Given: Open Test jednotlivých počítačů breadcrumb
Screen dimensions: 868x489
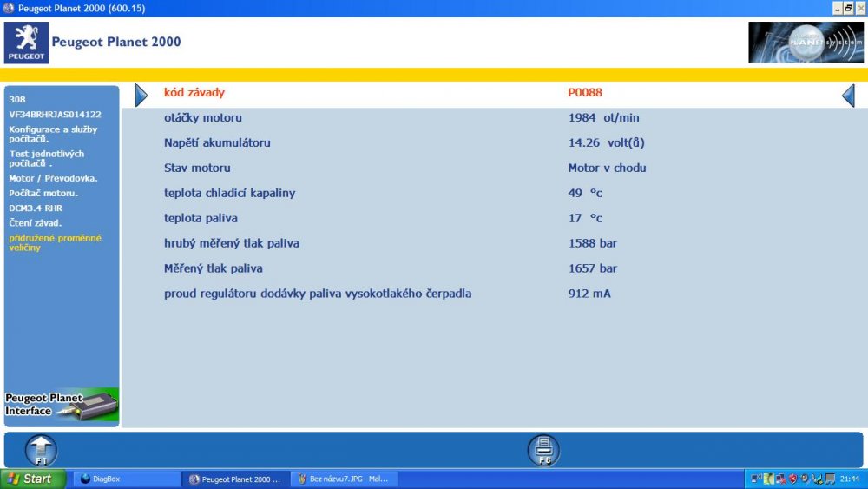Looking at the screenshot, I should tap(47, 158).
